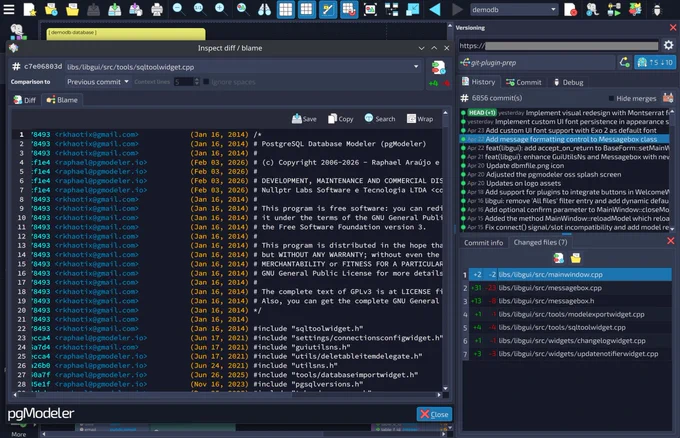Click the Close button in diff dialog
This screenshot has width=680, height=438.
(434, 414)
